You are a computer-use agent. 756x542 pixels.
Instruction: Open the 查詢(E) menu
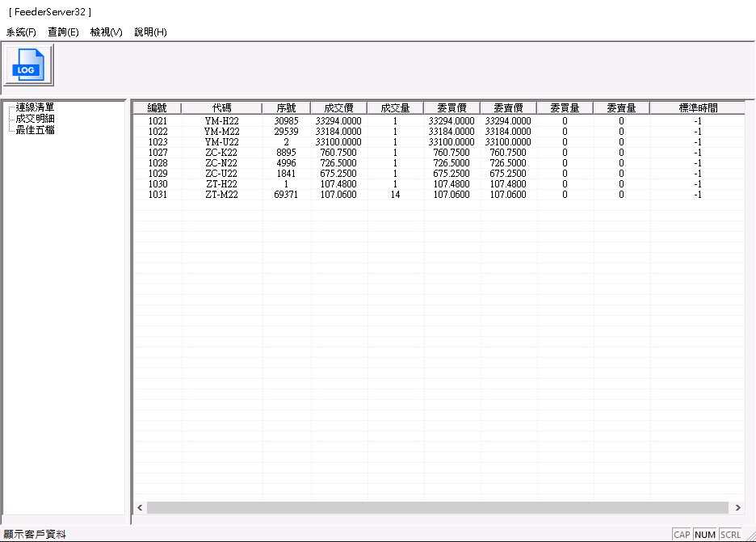coord(63,32)
